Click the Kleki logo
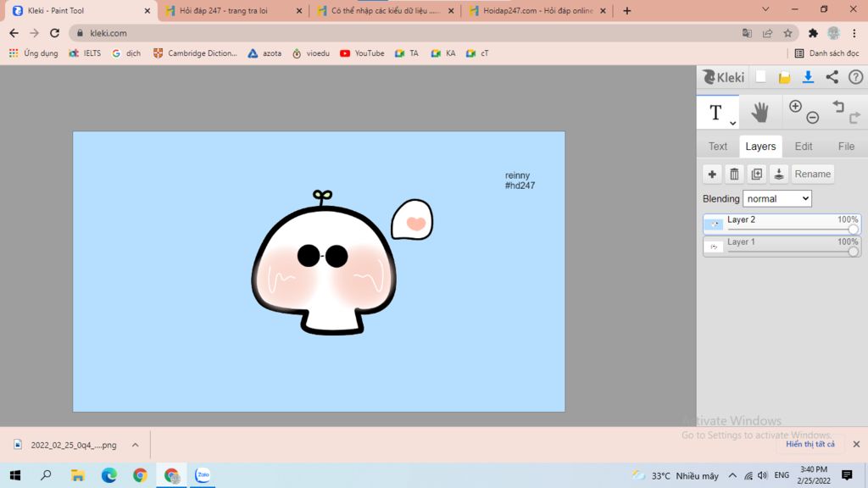 723,77
